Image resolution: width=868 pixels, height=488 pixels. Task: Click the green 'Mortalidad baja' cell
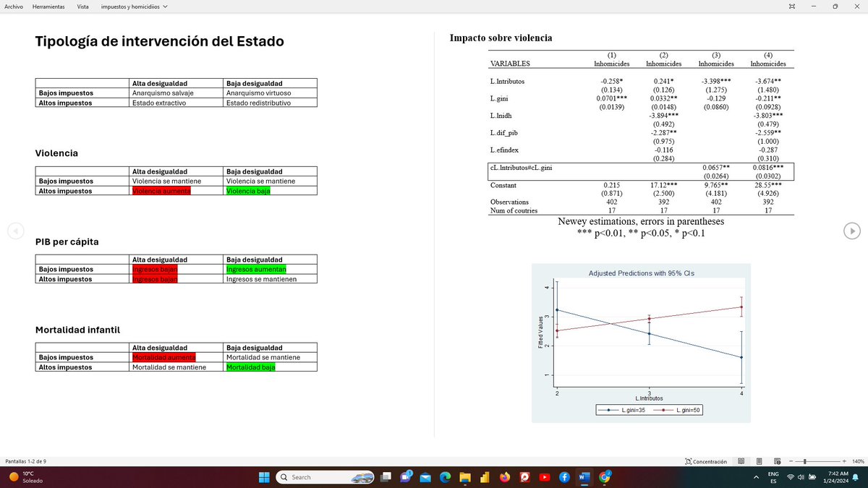(x=250, y=367)
